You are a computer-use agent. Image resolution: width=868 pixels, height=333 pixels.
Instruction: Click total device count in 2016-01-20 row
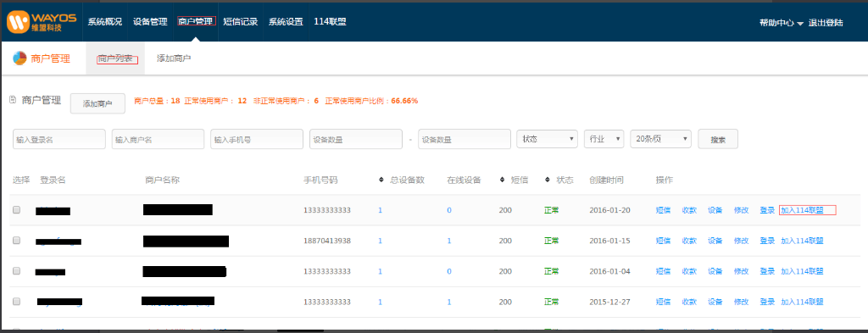click(381, 210)
